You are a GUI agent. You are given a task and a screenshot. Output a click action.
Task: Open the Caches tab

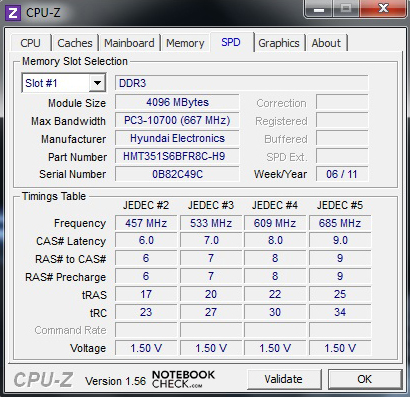(x=75, y=43)
